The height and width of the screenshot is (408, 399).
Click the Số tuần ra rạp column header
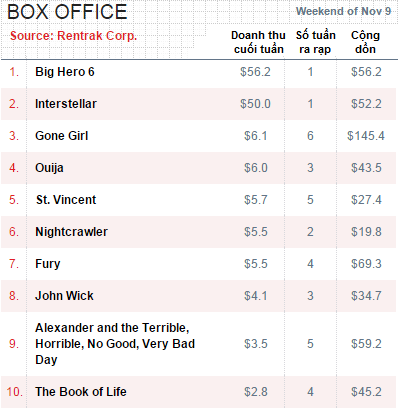click(315, 42)
